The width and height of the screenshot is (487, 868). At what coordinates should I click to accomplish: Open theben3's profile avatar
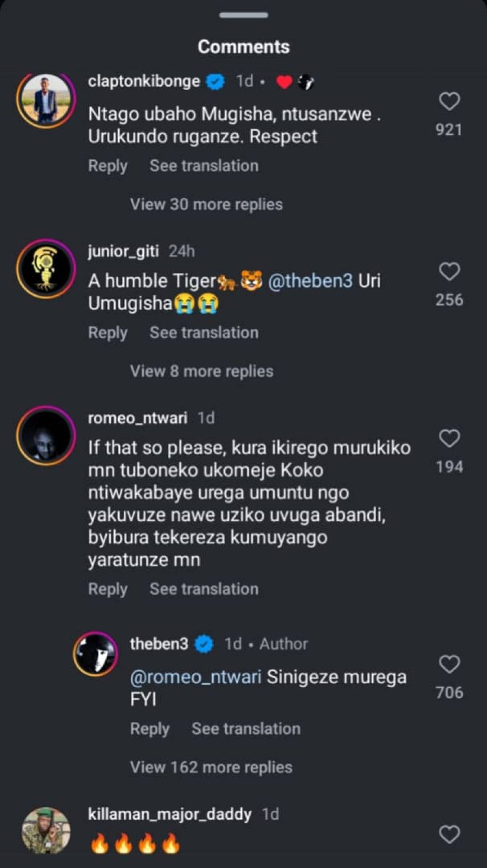[x=95, y=654]
